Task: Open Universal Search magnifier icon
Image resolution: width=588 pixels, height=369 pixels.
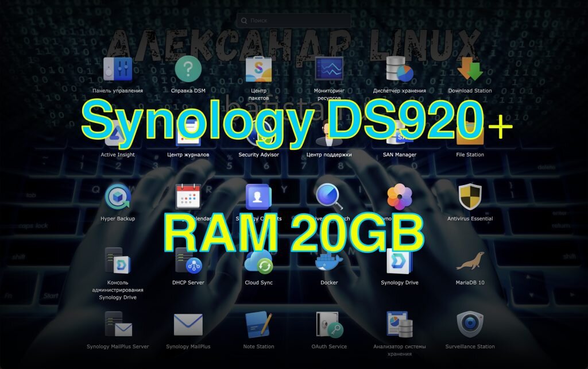Action: coord(329,197)
